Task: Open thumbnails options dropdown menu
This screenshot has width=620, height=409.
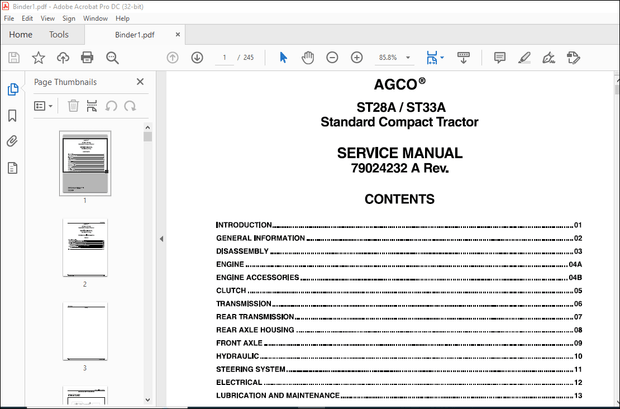Action: click(43, 106)
